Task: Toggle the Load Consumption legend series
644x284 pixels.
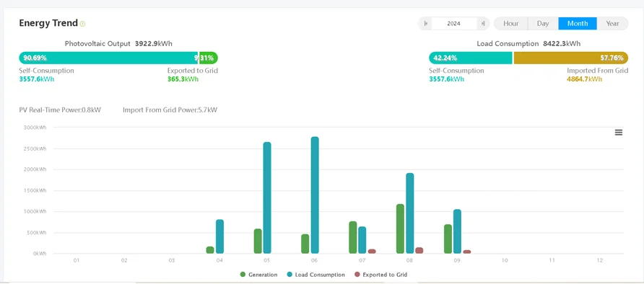Action: (316, 275)
